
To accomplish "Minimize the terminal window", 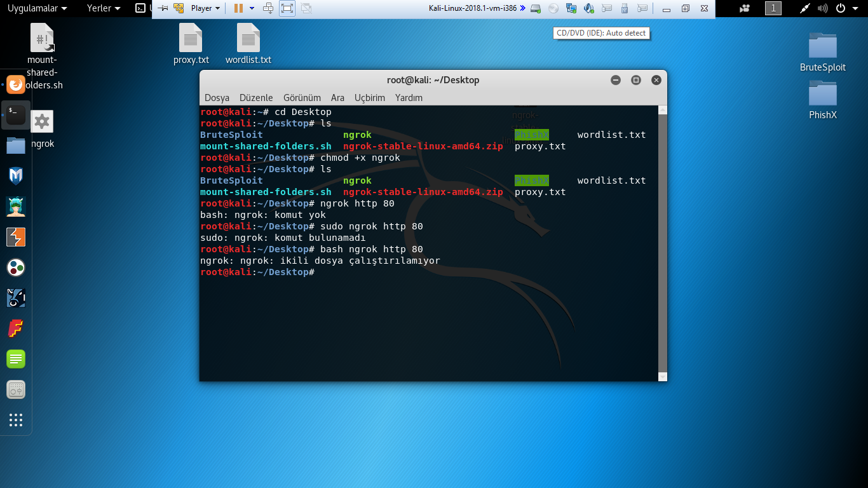I will tap(615, 80).
